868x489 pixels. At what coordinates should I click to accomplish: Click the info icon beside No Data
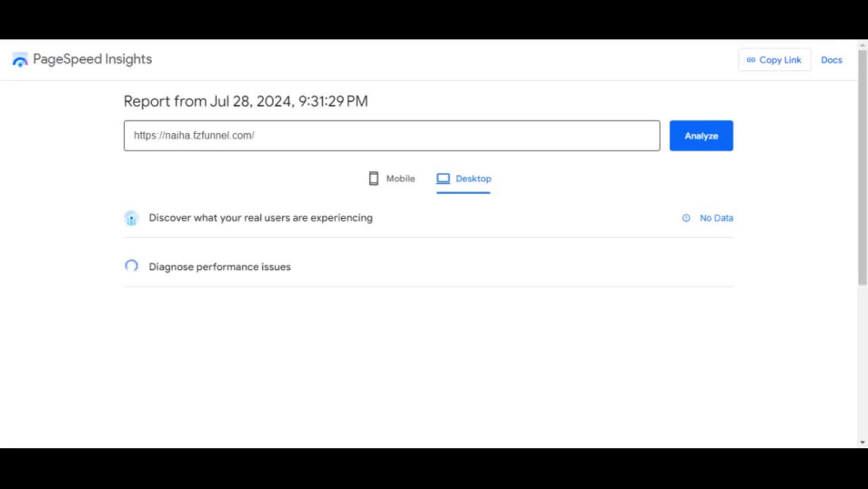(x=686, y=218)
